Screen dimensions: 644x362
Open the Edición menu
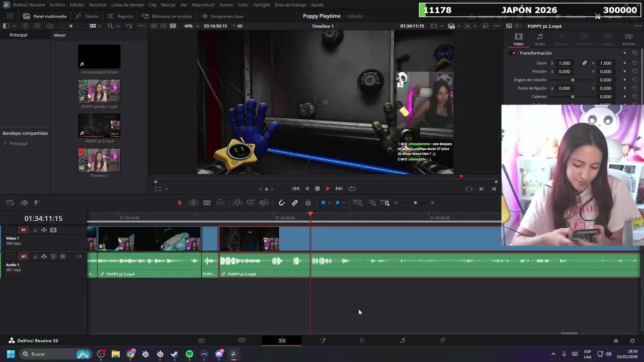click(77, 5)
